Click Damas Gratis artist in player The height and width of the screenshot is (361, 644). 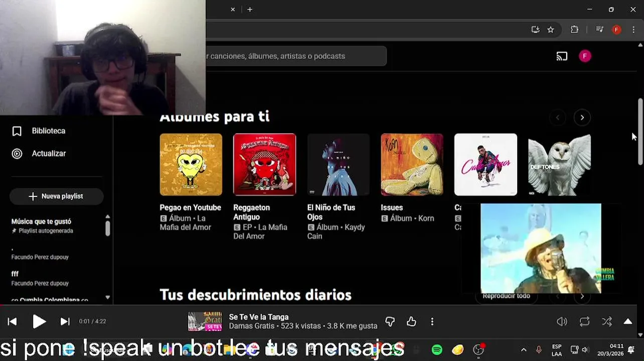point(251,326)
